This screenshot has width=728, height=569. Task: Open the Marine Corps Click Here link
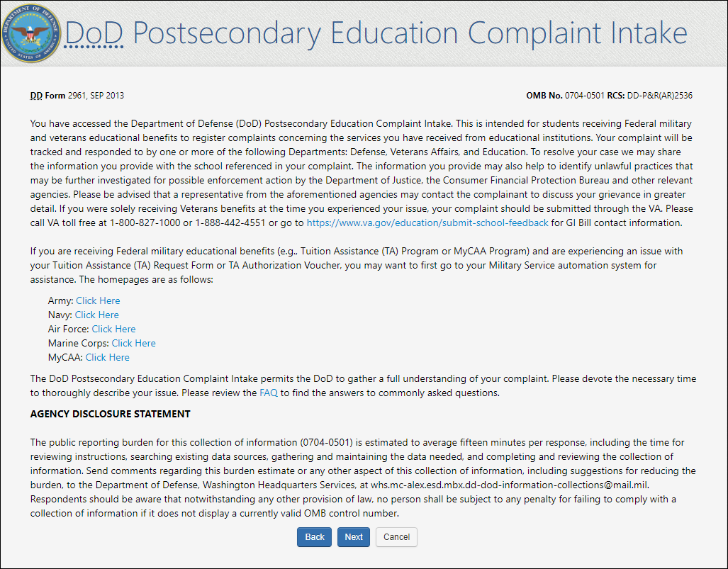point(133,343)
